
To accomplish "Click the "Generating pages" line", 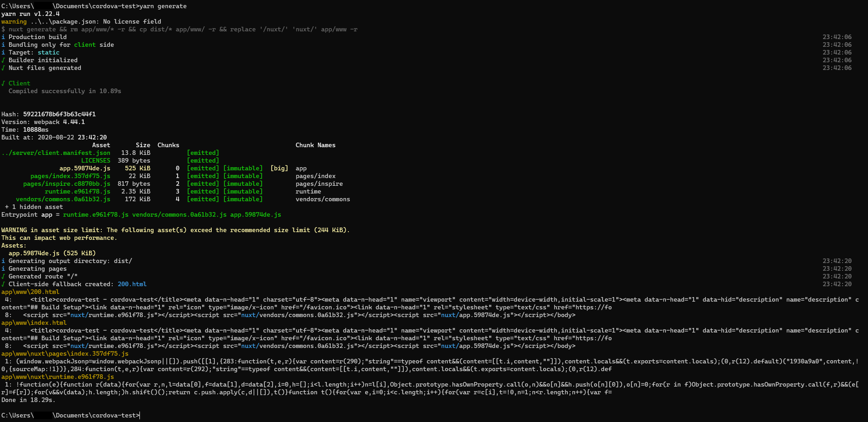I will point(34,268).
